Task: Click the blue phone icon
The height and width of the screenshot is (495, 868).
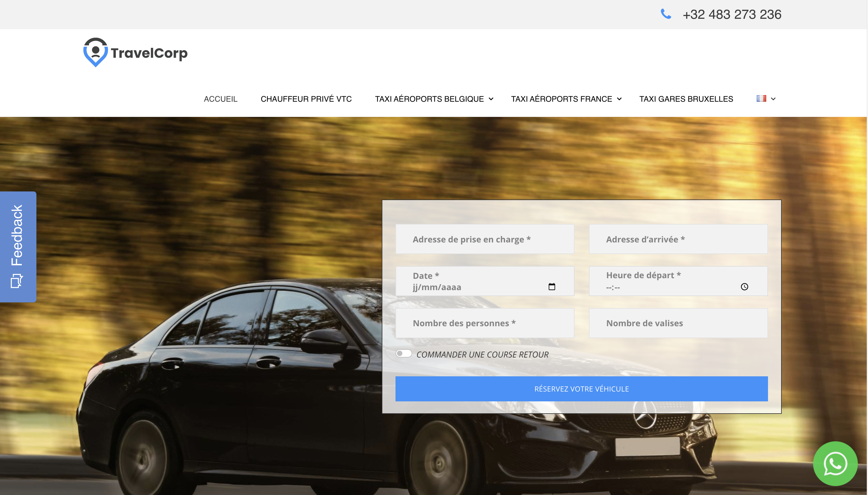Action: point(666,14)
